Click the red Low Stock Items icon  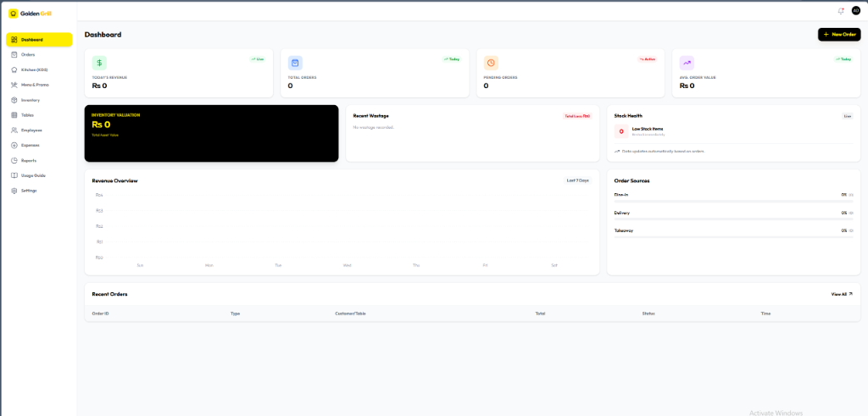(x=621, y=131)
